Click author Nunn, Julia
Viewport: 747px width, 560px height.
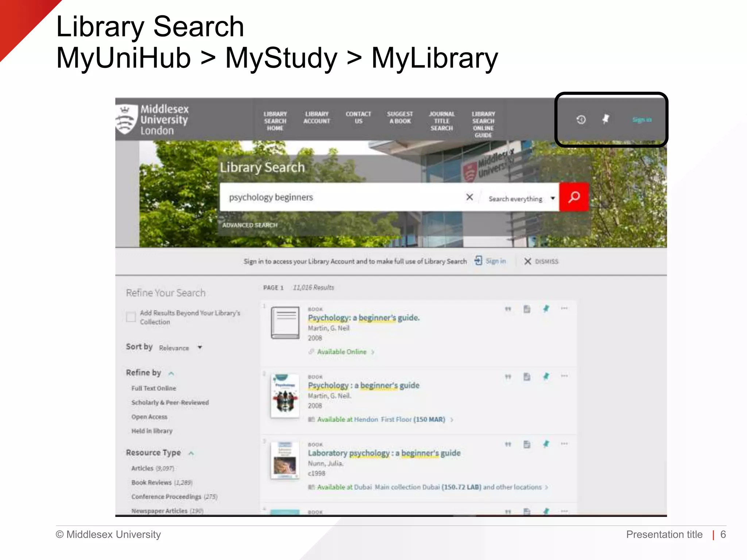click(325, 463)
